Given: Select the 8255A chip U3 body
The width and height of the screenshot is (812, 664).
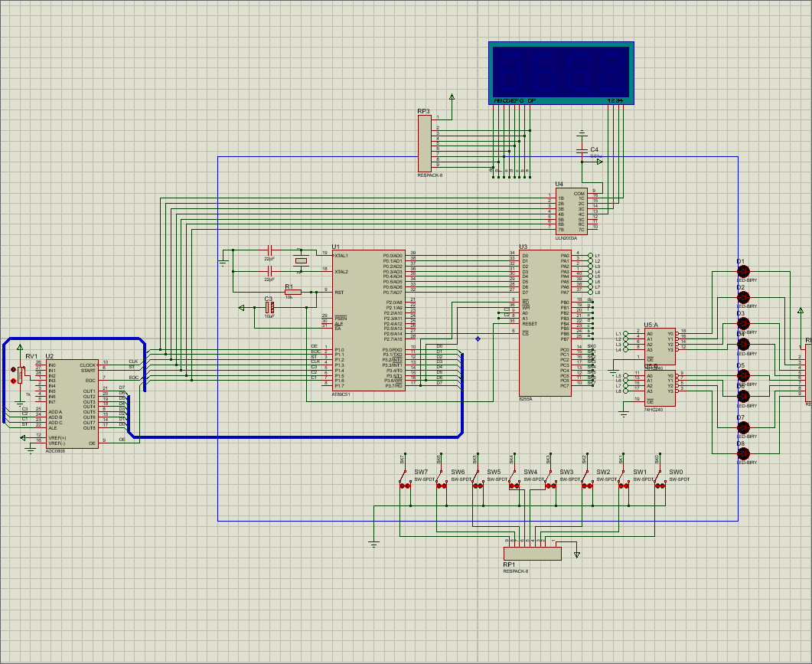Looking at the screenshot, I should click(x=546, y=323).
